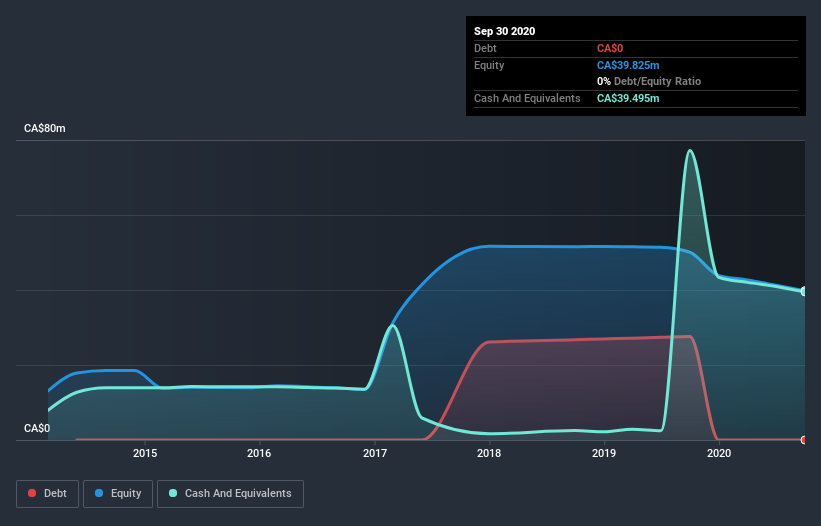Toggle Cash And Equivalents legend button

tap(230, 494)
